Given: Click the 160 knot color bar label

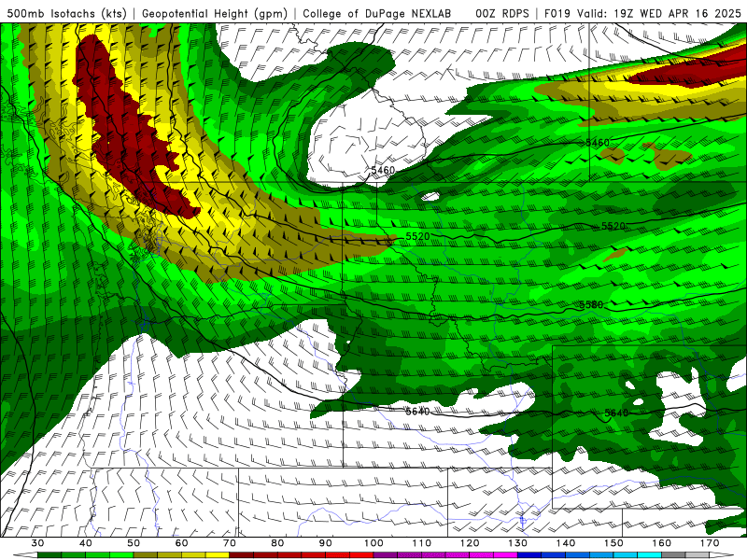Looking at the screenshot, I should pos(662,543).
